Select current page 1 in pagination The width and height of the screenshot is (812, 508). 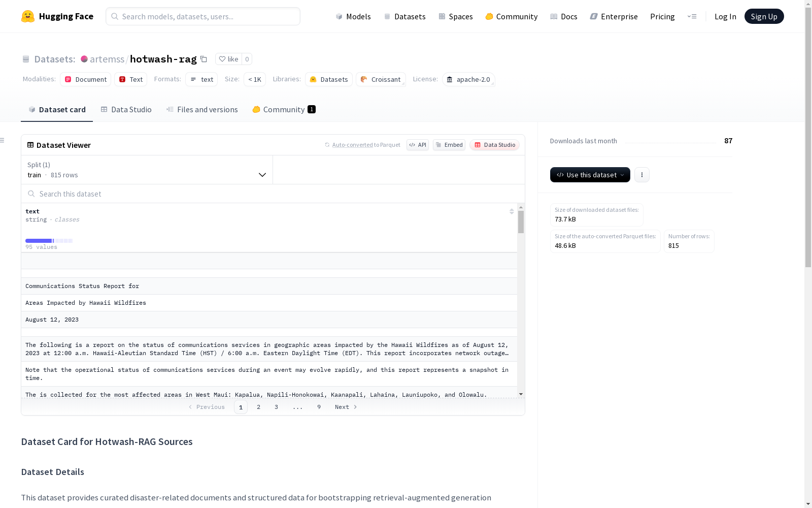(241, 407)
